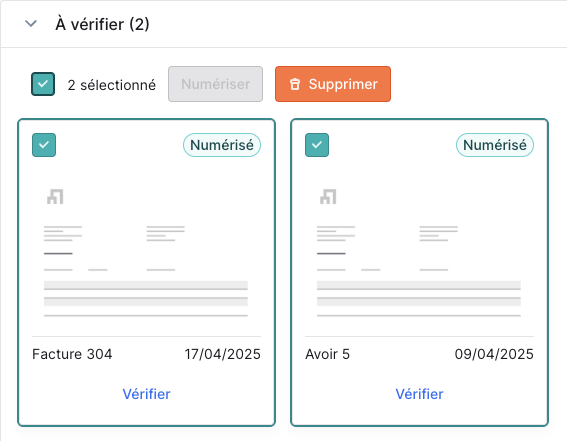Screen dimensions: 567x441
Task: Click the 09/04/2025 date on Avoir card
Action: 494,354
